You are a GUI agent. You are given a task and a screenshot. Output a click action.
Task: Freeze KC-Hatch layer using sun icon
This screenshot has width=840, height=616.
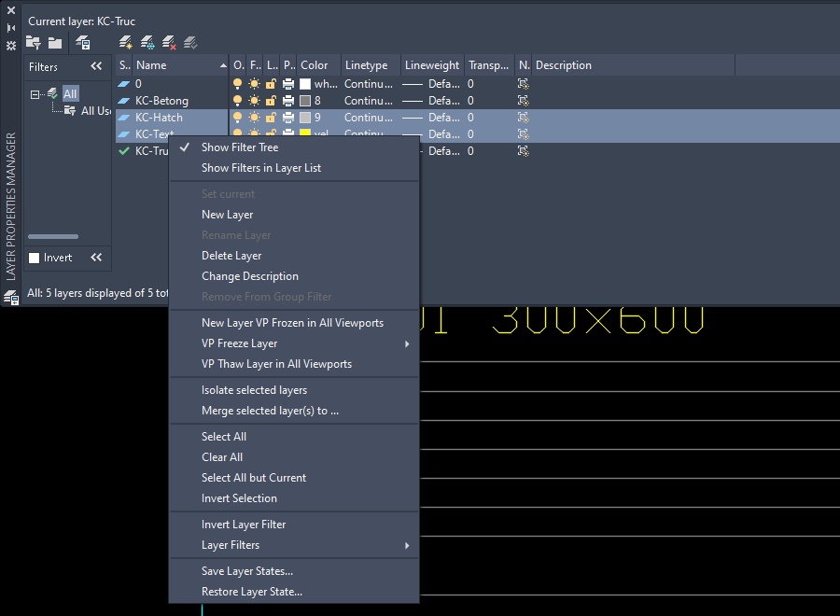[255, 118]
